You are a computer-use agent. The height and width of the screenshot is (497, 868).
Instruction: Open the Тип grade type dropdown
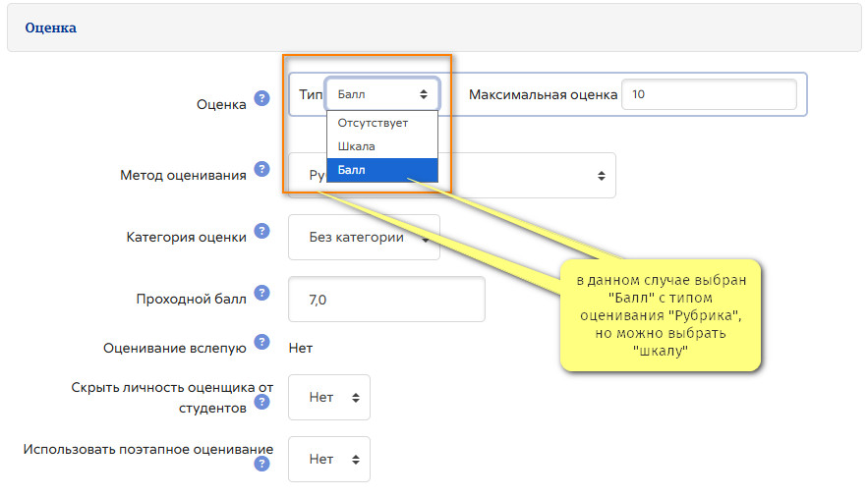382,94
